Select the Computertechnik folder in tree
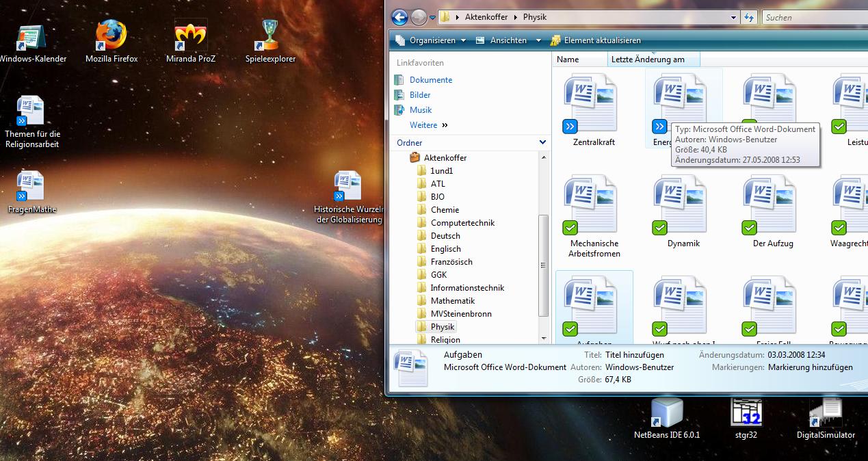 pos(462,223)
